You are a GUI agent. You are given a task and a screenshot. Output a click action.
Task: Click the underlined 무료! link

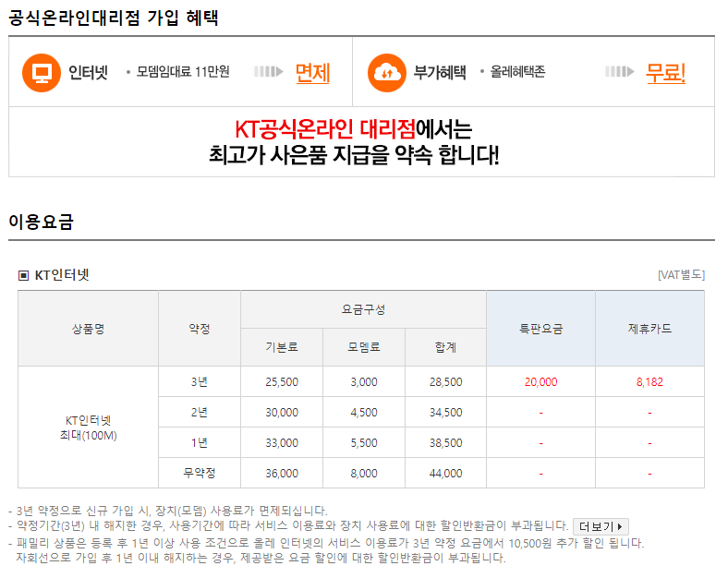click(x=665, y=73)
